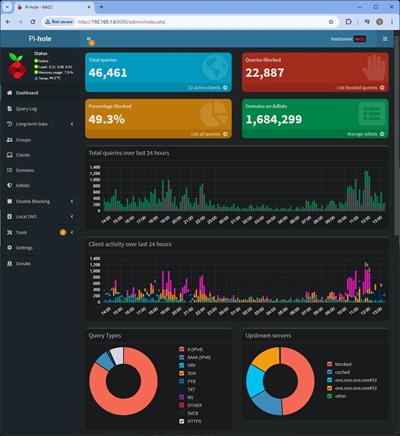Expand the Local DNS submenu chevron
This screenshot has height=436, width=400.
(72, 217)
